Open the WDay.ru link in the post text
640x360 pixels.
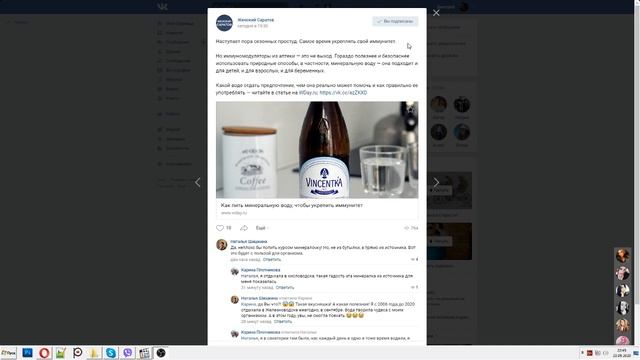(308, 93)
